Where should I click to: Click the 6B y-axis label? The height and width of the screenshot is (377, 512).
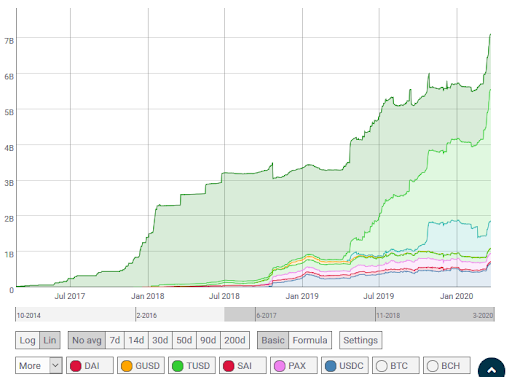pos(9,76)
